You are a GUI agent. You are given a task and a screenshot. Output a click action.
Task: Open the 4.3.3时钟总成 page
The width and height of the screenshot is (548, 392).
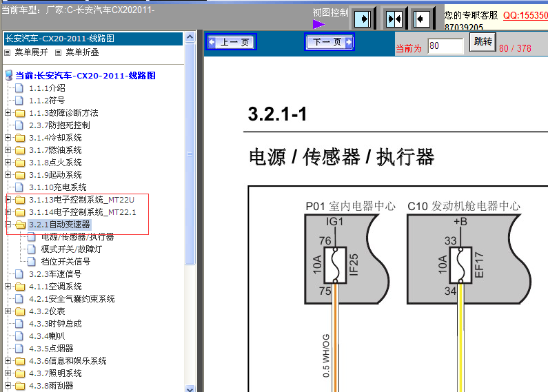pyautogui.click(x=55, y=324)
